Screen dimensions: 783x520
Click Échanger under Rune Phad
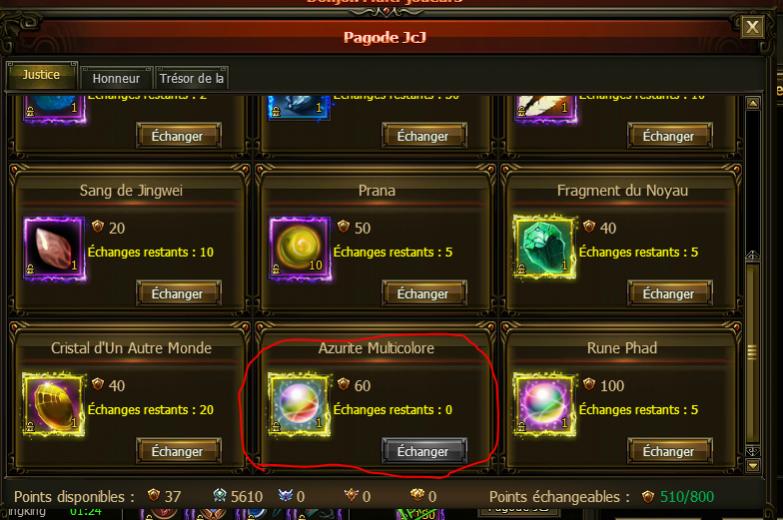click(x=670, y=451)
